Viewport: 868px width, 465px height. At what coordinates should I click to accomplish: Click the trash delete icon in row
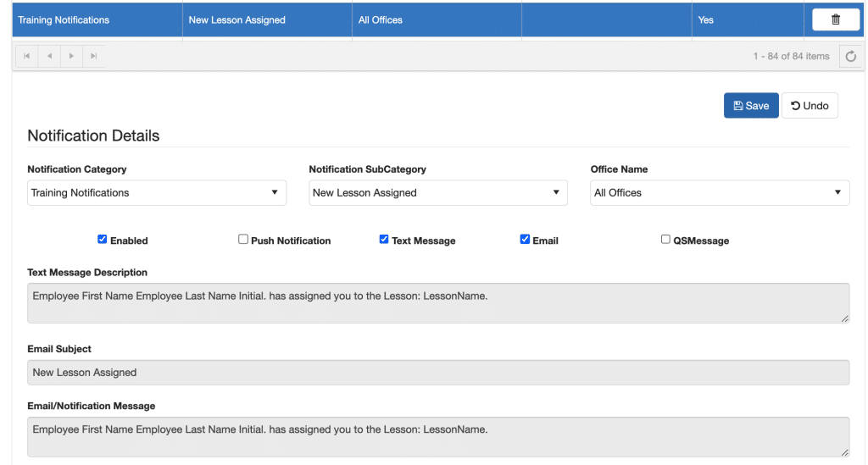point(835,19)
